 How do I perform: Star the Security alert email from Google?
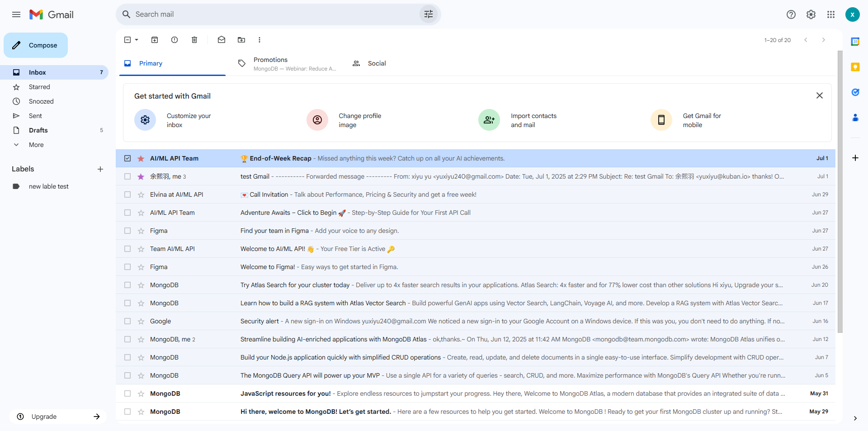tap(141, 321)
